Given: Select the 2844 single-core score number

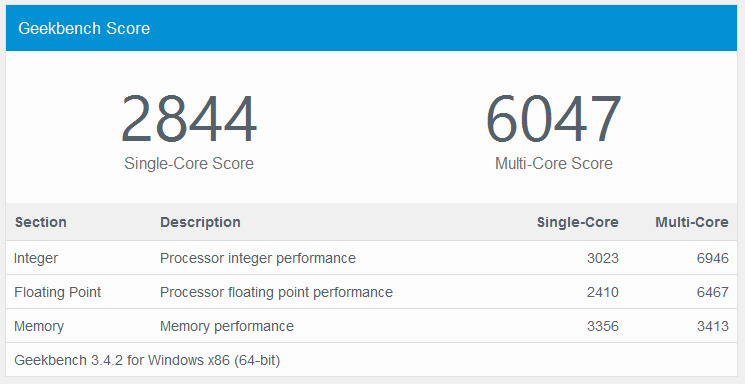Looking at the screenshot, I should click(189, 119).
